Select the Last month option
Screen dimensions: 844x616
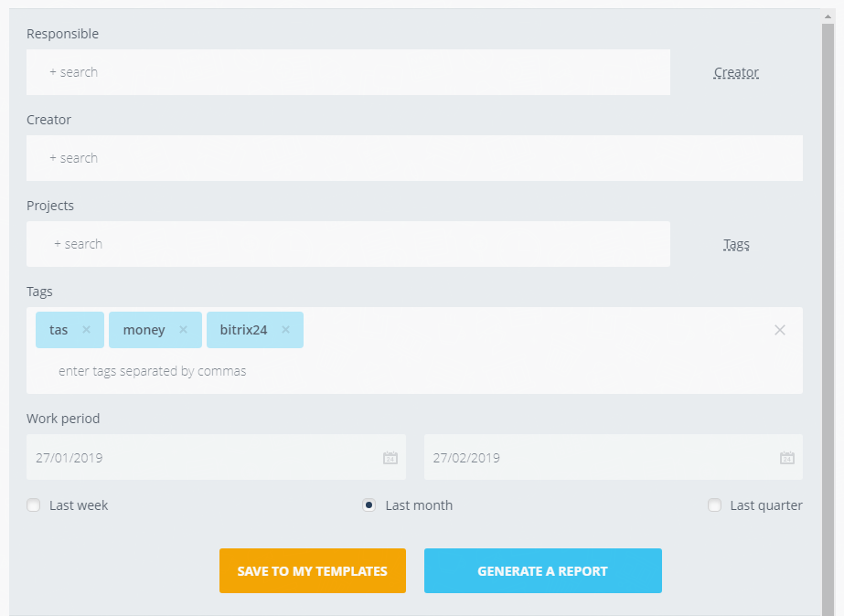click(369, 505)
